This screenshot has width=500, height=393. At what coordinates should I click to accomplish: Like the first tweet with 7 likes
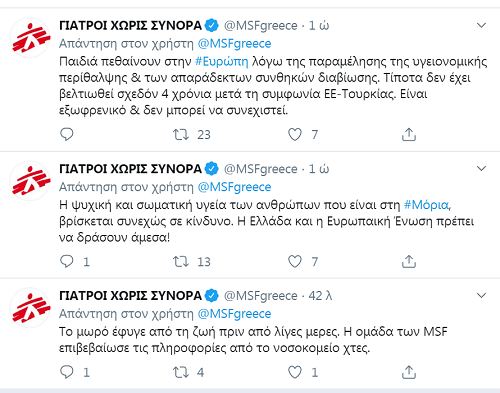(x=295, y=135)
